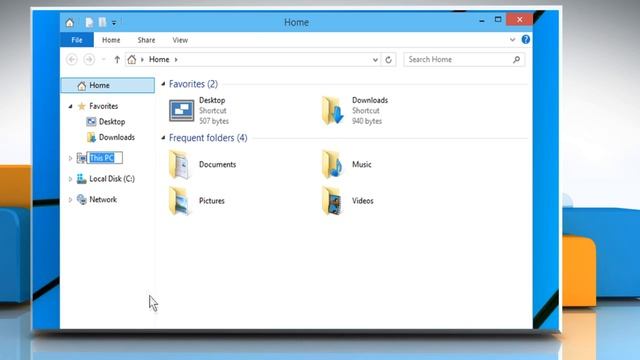Collapse the Favorites (2) group
The height and width of the screenshot is (360, 640).
(x=163, y=84)
